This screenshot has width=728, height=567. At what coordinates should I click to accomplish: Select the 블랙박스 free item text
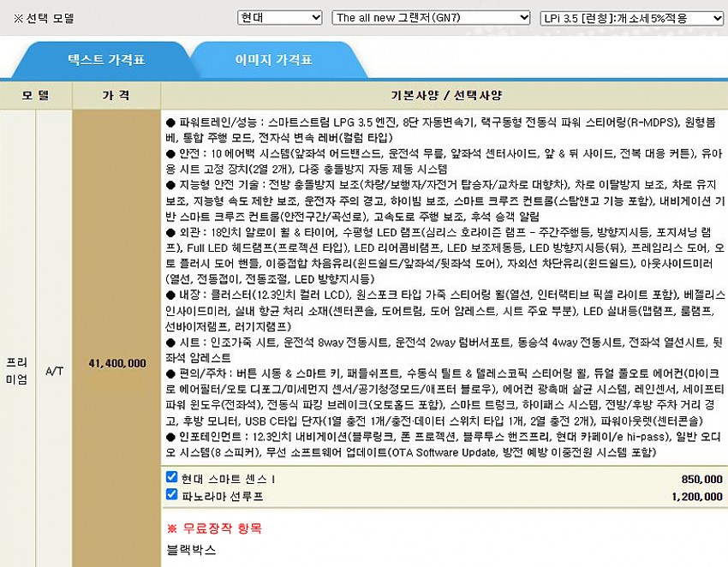(x=192, y=548)
